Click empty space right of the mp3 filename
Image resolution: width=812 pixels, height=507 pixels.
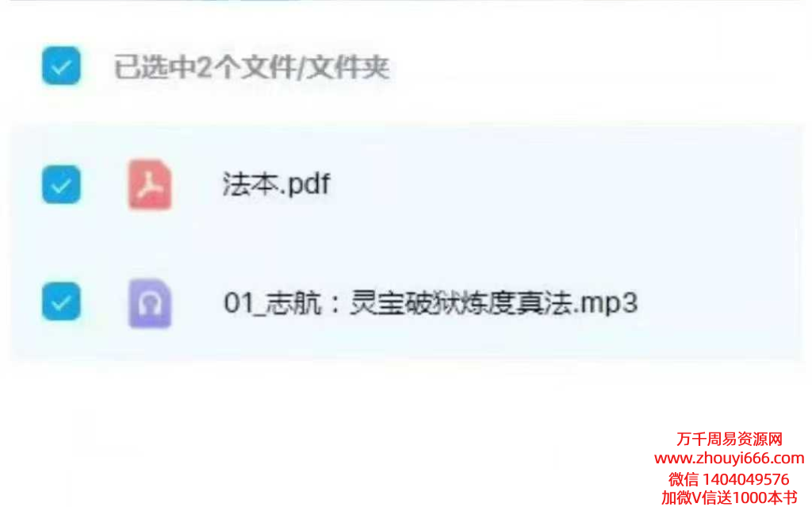[720, 303]
